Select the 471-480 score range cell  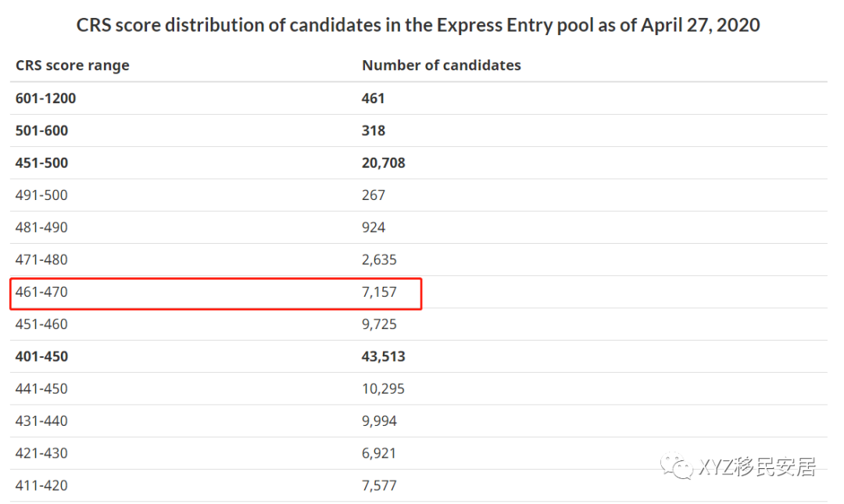pos(42,259)
